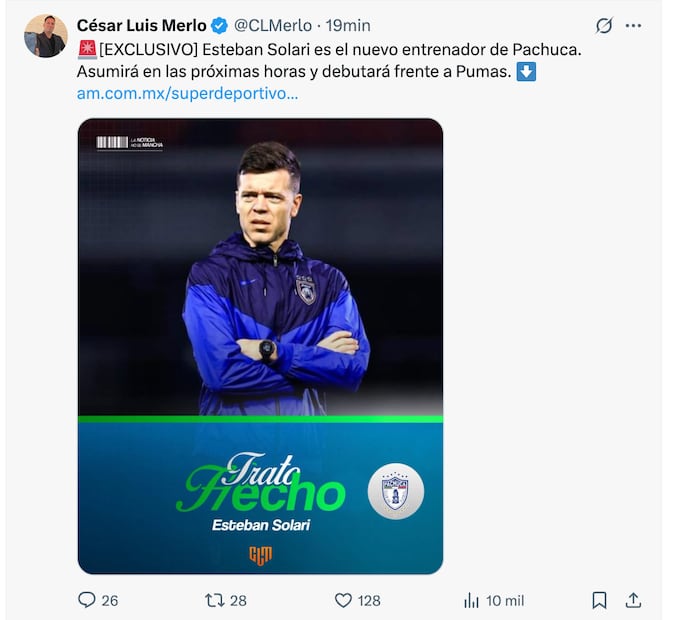Like the tweet with the heart icon
The width and height of the screenshot is (685, 620).
click(343, 600)
